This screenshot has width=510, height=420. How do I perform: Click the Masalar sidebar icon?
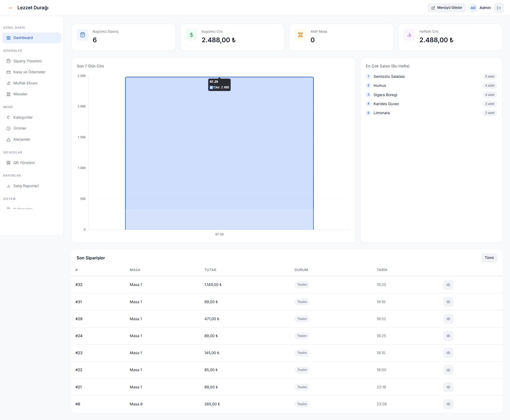tap(8, 94)
